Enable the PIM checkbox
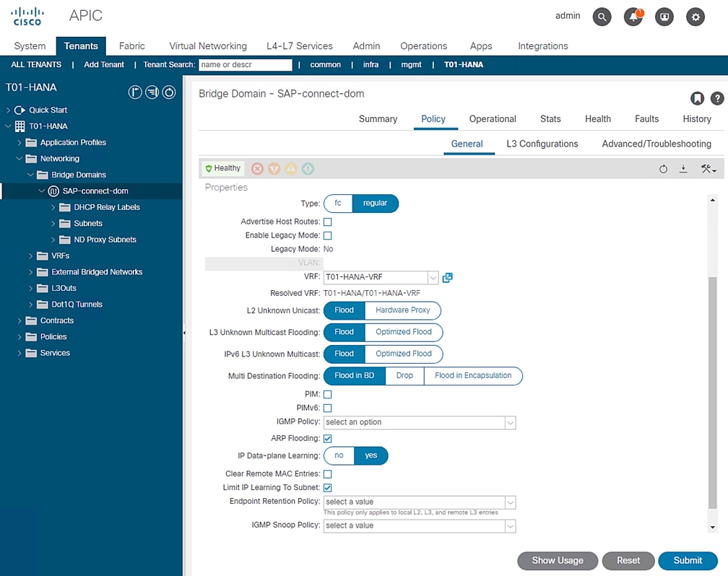The image size is (728, 576). pyautogui.click(x=327, y=395)
